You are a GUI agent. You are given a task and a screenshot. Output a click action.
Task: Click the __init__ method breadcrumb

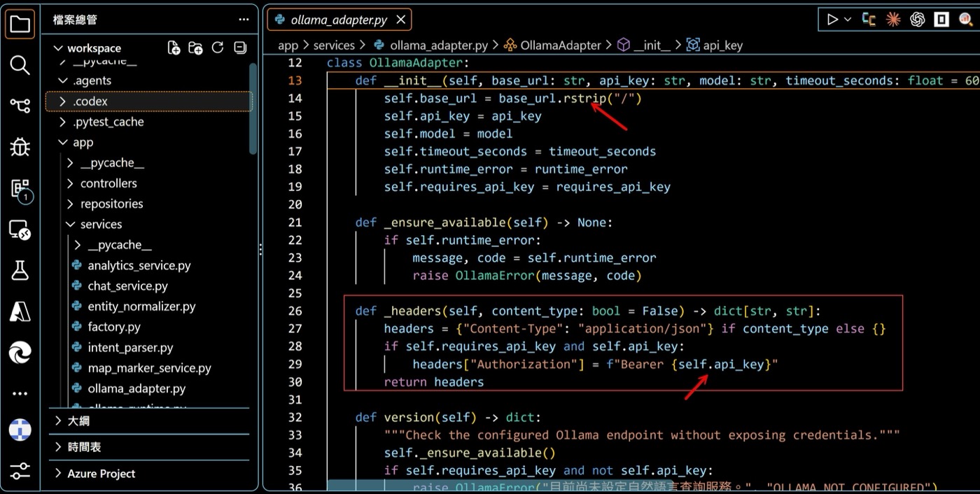tap(643, 45)
